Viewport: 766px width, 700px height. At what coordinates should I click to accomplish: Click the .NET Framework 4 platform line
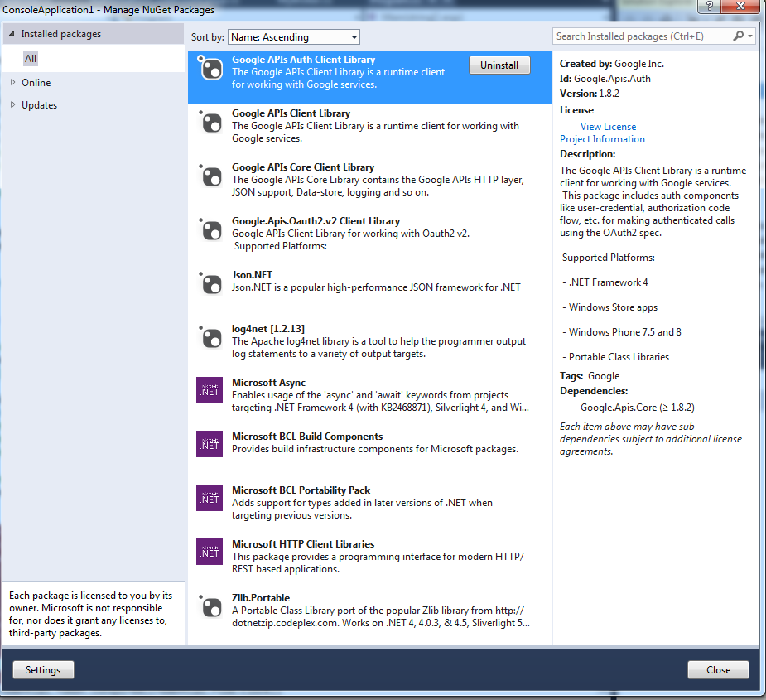click(605, 282)
